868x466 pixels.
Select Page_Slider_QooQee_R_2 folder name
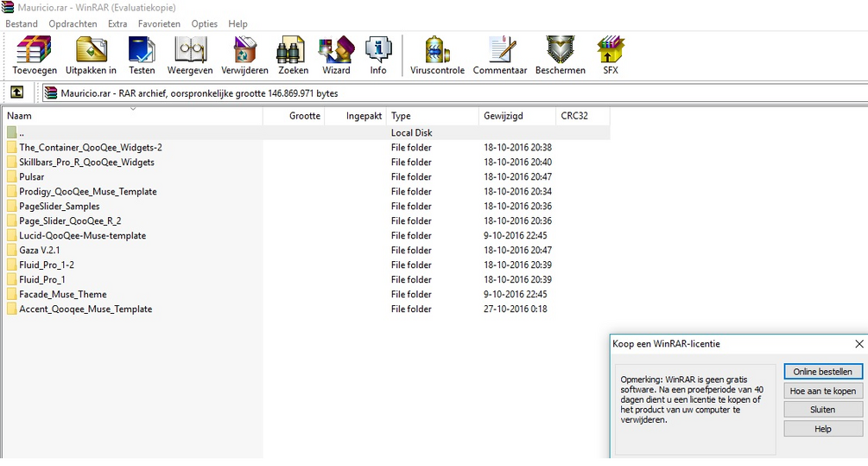coord(70,221)
